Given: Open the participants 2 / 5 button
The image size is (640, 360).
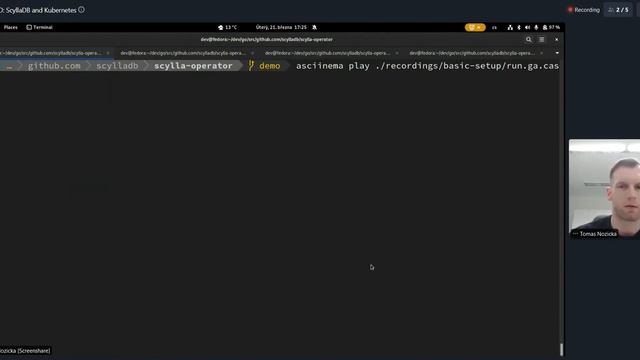Looking at the screenshot, I should pos(618,10).
